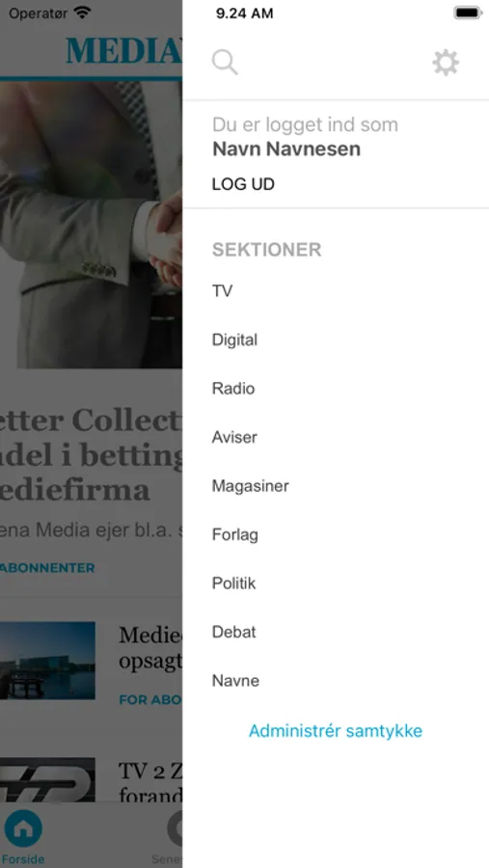Viewport: 489px width, 868px height.
Task: Click LOG UD to sign out
Action: [x=243, y=184]
